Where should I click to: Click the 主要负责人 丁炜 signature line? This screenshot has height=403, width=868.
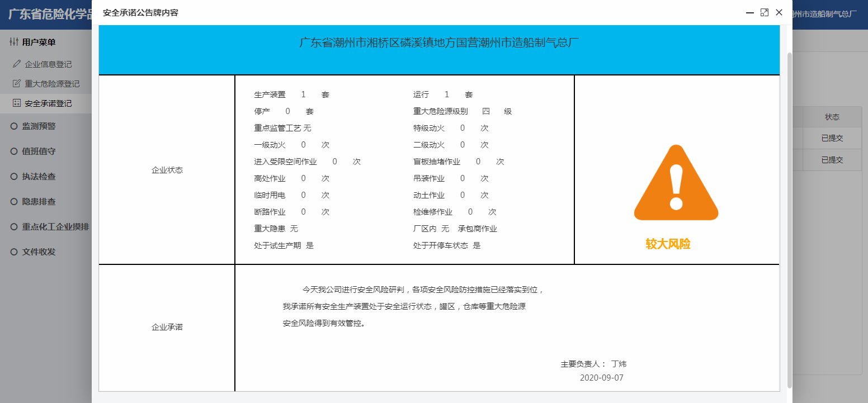click(x=594, y=364)
